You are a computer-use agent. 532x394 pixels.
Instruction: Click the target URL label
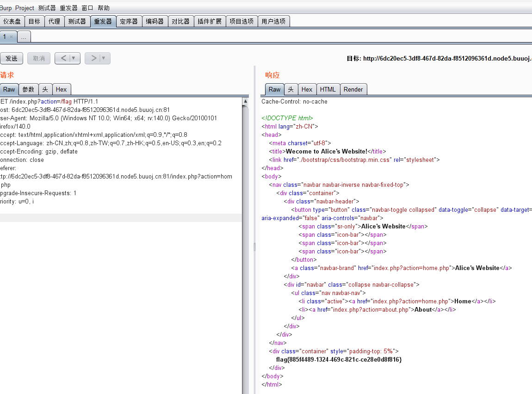pos(439,58)
